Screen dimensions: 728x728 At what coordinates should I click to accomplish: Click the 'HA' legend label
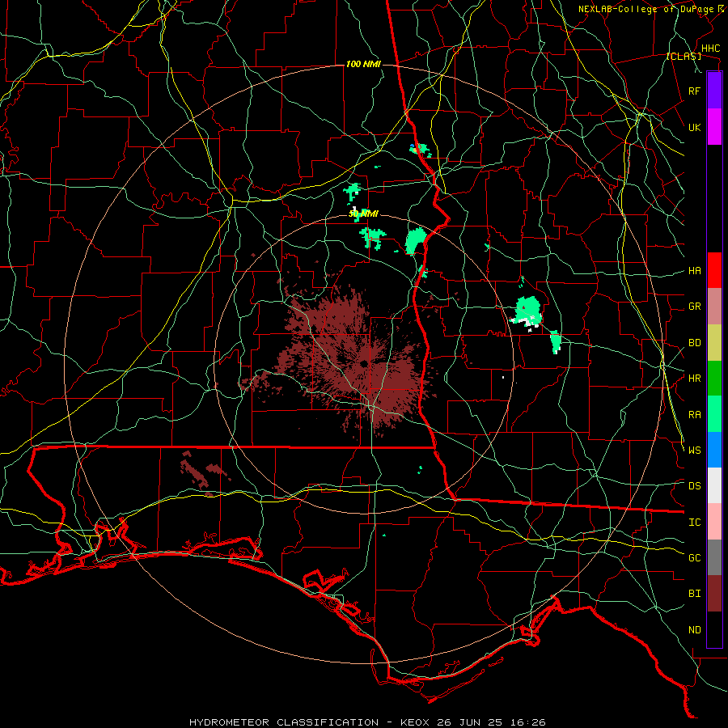click(694, 270)
